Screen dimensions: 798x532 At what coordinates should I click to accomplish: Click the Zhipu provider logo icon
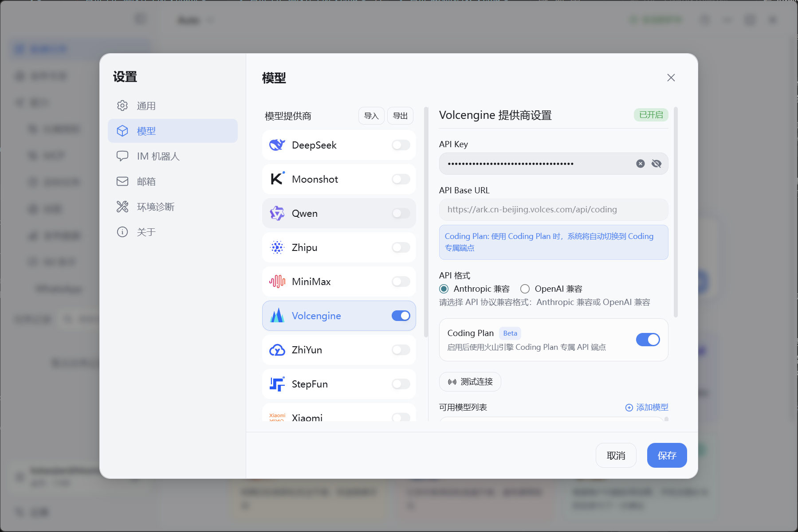point(277,247)
